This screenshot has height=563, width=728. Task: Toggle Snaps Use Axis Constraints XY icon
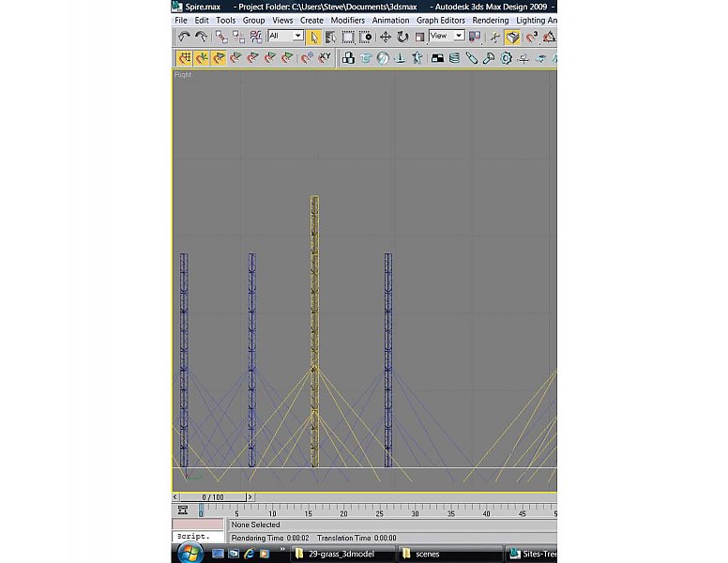pos(324,58)
